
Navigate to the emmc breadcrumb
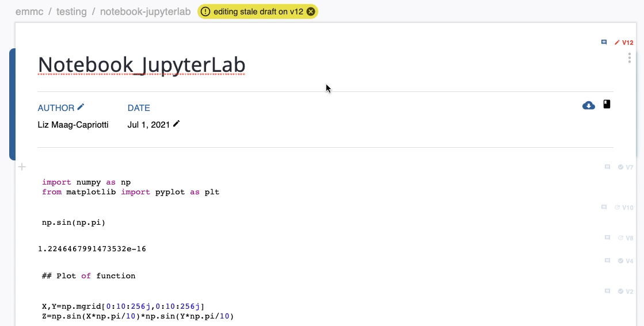pyautogui.click(x=29, y=11)
